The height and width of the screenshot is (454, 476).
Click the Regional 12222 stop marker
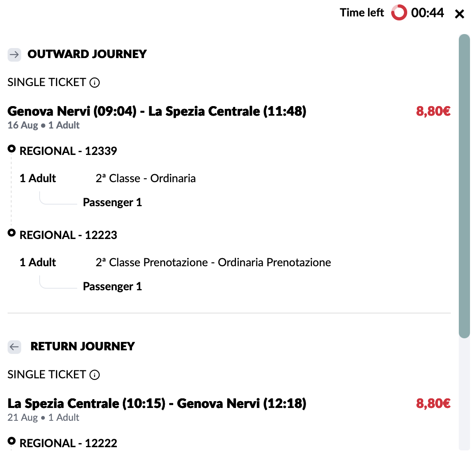[12, 441]
